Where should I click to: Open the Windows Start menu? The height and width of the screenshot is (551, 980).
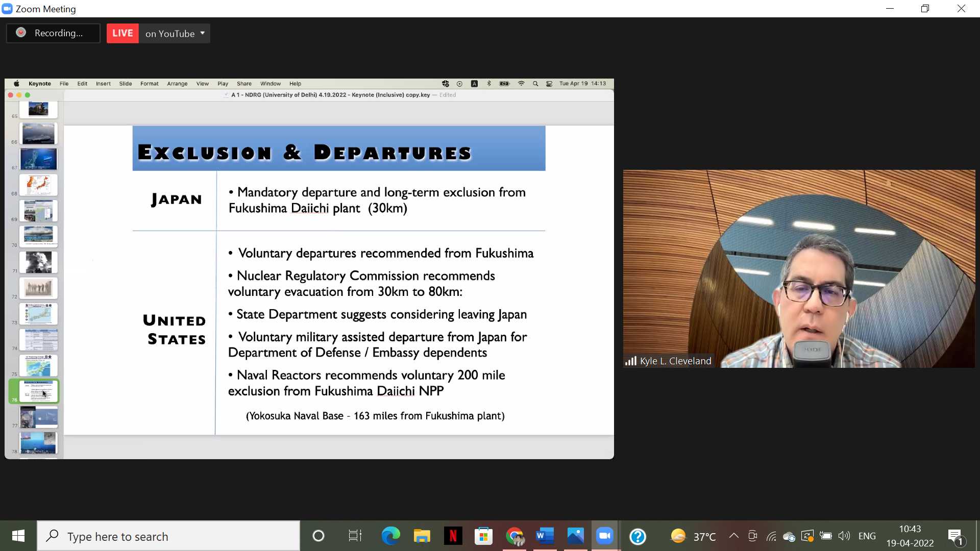pyautogui.click(x=18, y=536)
